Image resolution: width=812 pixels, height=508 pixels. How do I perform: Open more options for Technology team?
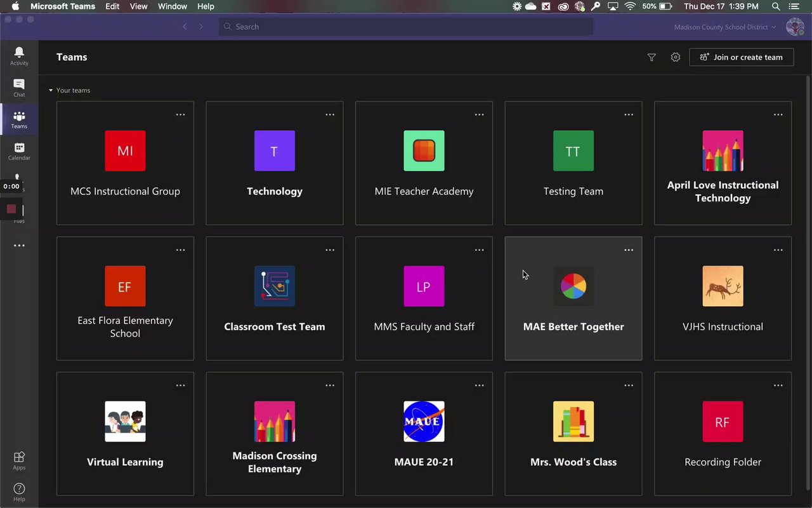point(330,115)
